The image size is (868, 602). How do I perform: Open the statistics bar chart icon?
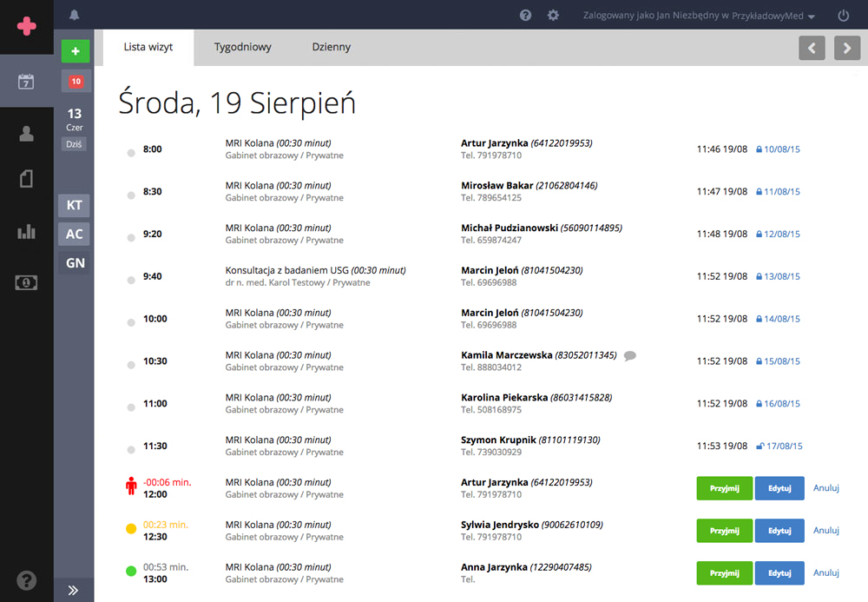tap(26, 231)
